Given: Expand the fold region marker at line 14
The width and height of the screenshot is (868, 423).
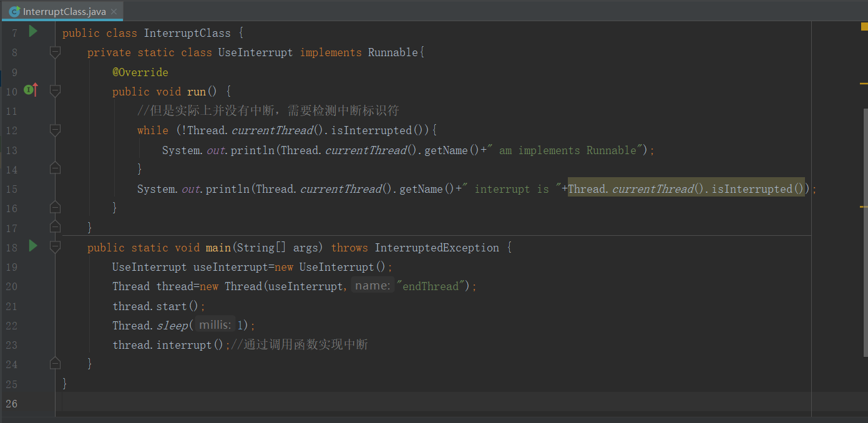Looking at the screenshot, I should [x=54, y=168].
